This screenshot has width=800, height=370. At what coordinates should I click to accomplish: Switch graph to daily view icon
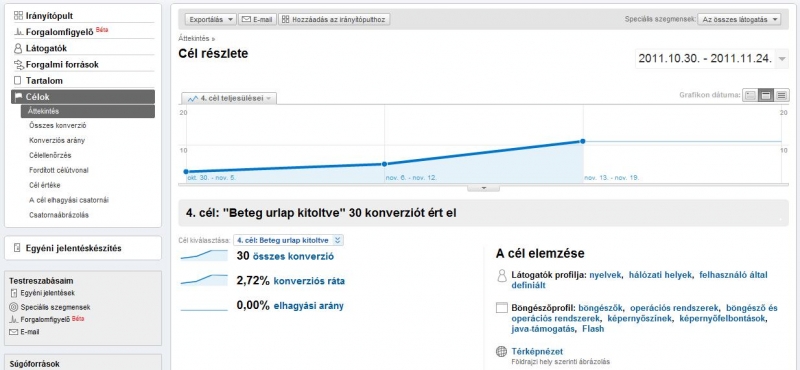coord(750,95)
